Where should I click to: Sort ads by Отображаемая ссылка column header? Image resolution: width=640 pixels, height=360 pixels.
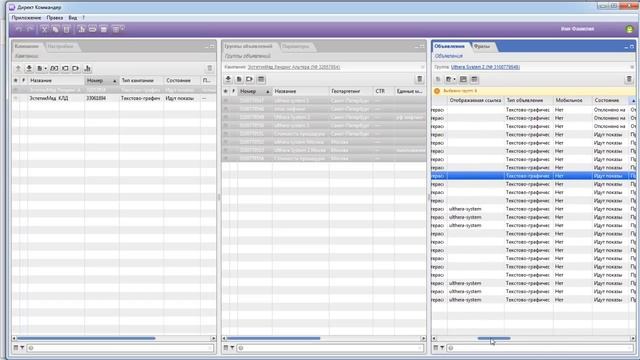tap(476, 100)
